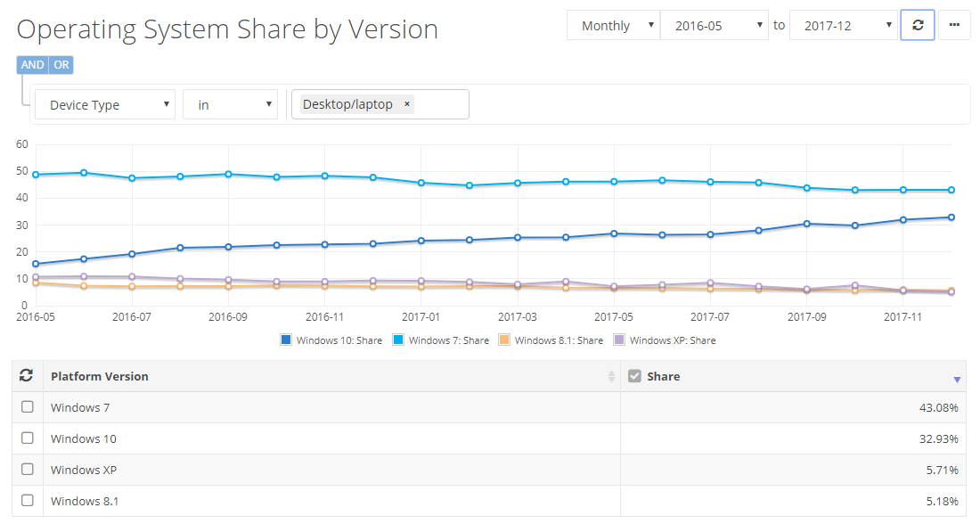Expand the 2017-12 end date dropdown
Screen dimensions: 980x524
click(x=843, y=26)
